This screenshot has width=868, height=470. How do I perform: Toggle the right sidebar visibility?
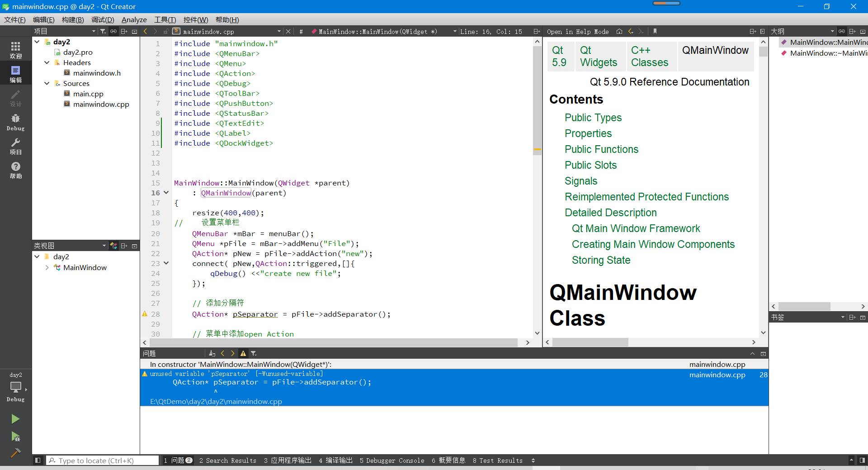point(862,461)
